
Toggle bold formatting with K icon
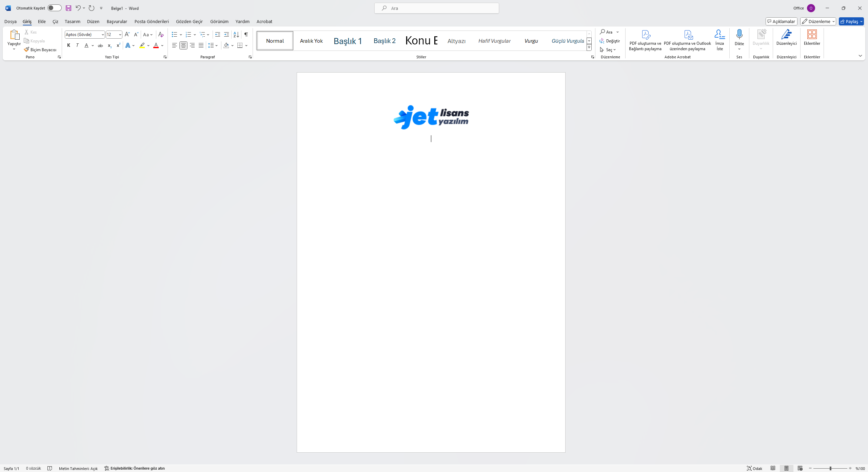click(x=68, y=45)
